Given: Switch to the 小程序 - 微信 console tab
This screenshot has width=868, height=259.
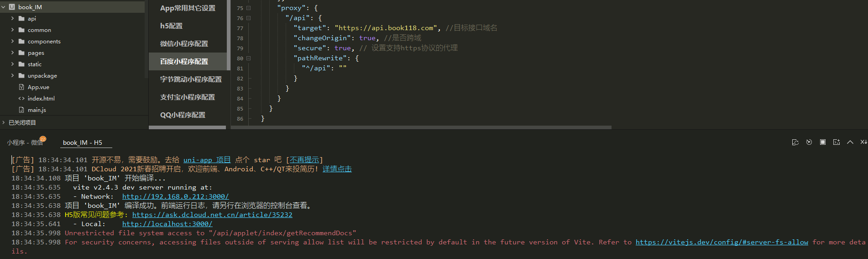Looking at the screenshot, I should click(25, 143).
